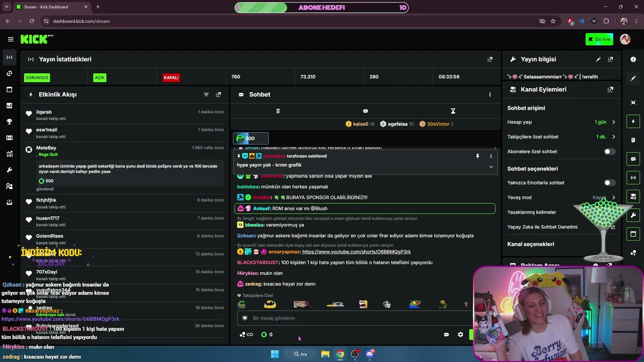Select the ilqarab follow event
The height and width of the screenshot is (362, 644).
coord(125,115)
